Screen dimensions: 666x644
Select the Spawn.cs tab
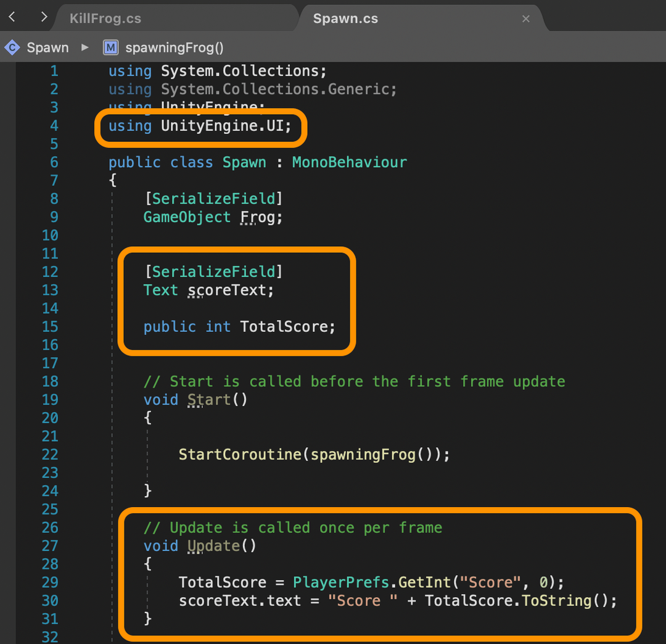coord(345,19)
